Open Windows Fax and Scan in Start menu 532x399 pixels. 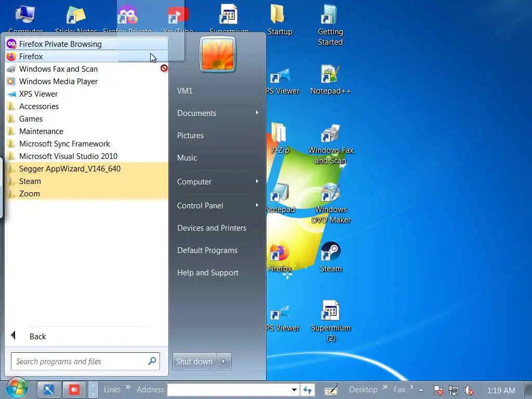coord(87,69)
